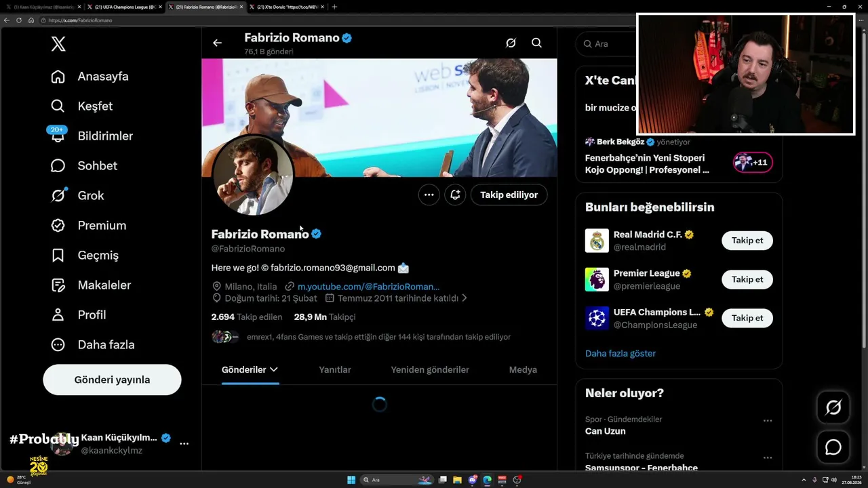
Task: View mutual followers including emrex1
Action: tap(361, 337)
